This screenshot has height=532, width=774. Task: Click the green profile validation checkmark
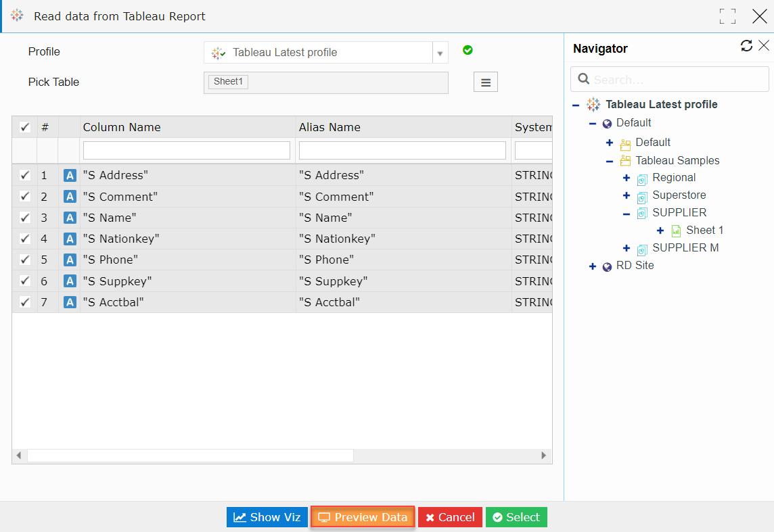(x=468, y=50)
